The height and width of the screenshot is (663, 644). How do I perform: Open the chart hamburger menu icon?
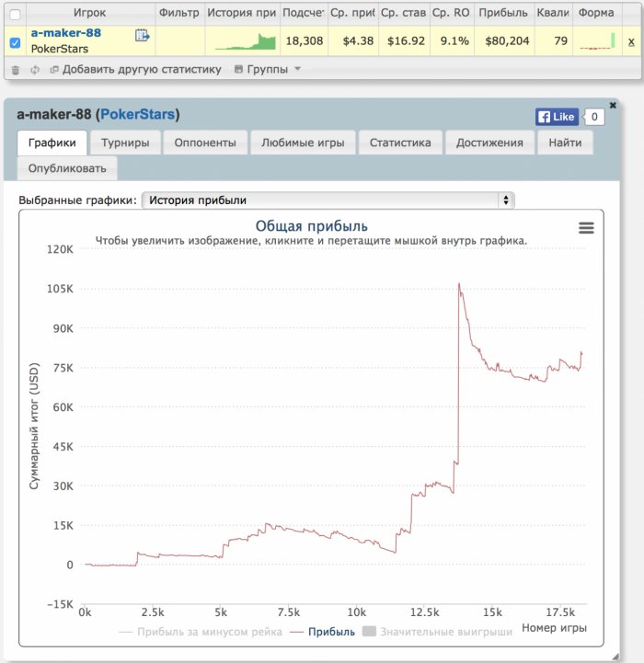pyautogui.click(x=586, y=228)
